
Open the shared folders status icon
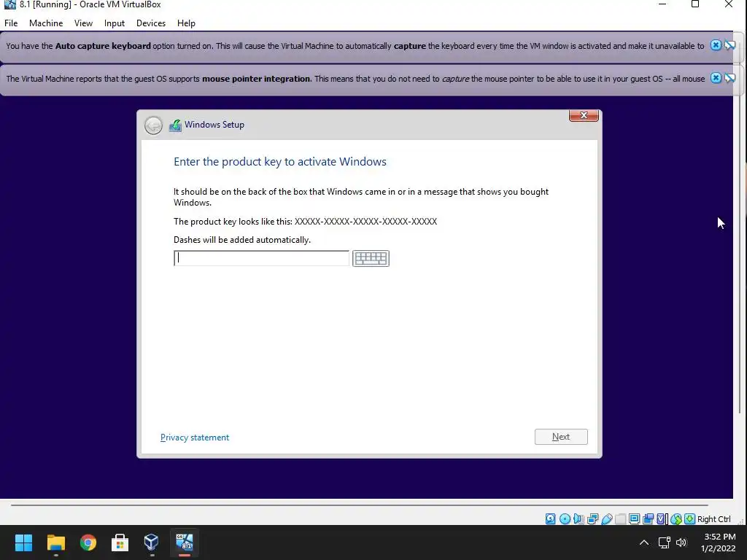tap(620, 519)
